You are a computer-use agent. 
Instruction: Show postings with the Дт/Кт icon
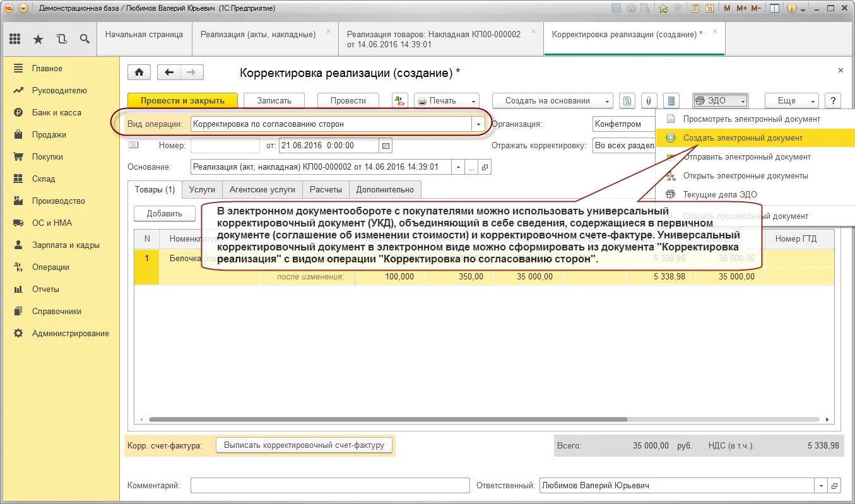click(x=400, y=100)
